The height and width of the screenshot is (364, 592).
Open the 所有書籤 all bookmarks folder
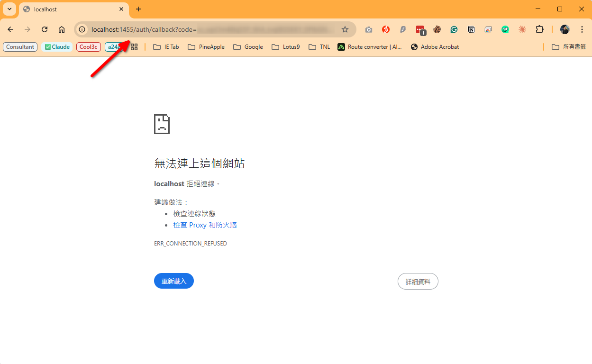click(569, 47)
